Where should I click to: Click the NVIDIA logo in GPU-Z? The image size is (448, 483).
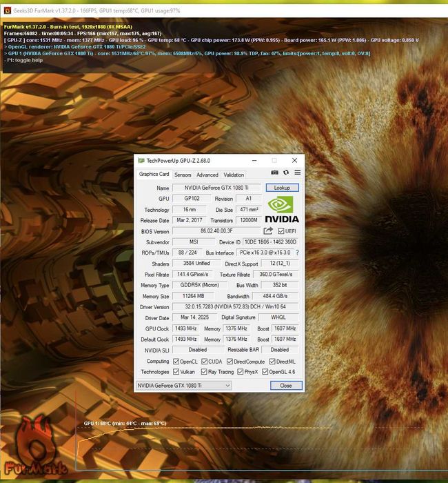pos(282,209)
